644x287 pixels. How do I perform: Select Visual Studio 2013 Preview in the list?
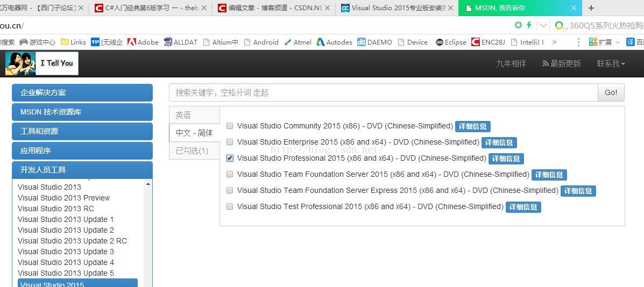tap(63, 198)
